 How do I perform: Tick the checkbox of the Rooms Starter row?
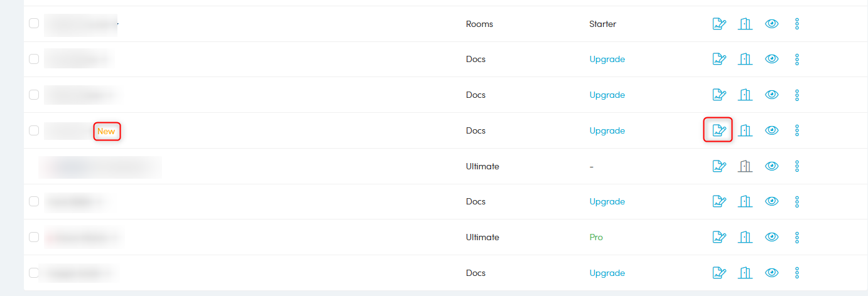pos(34,23)
